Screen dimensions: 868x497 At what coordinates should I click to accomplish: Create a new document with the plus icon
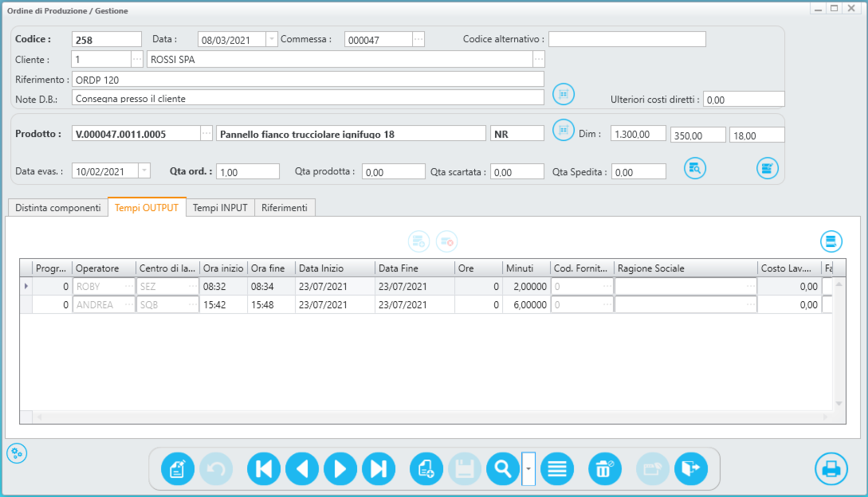pyautogui.click(x=426, y=469)
